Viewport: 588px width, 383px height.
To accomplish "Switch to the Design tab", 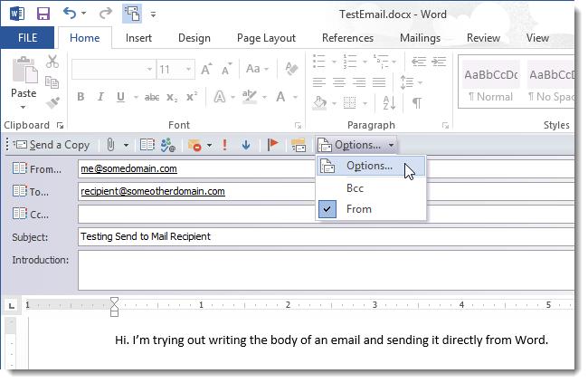I will (x=194, y=38).
